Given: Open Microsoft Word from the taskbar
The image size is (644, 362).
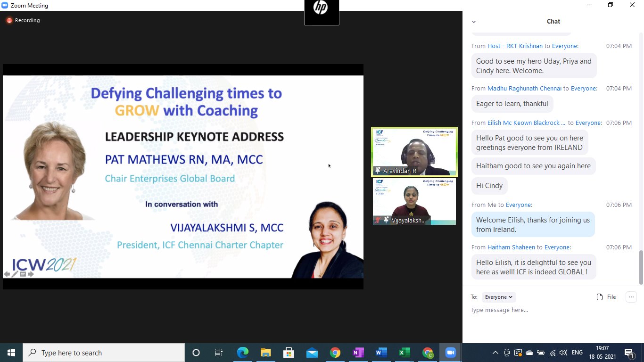Looking at the screenshot, I should click(x=381, y=353).
